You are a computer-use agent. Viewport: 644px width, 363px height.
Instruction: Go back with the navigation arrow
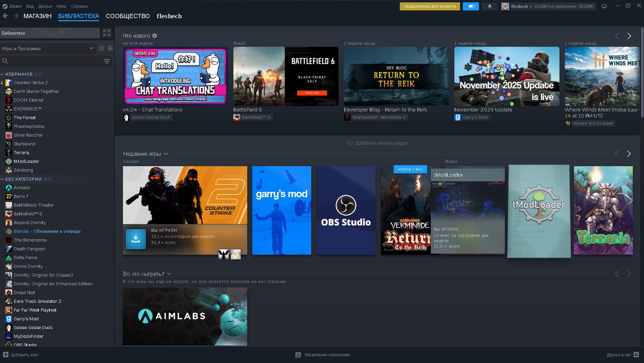pyautogui.click(x=6, y=16)
